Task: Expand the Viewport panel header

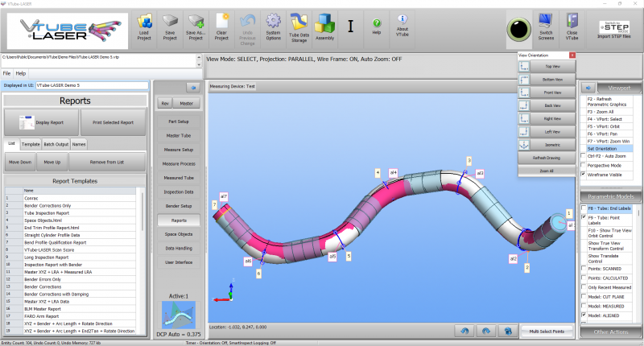Action: click(x=619, y=88)
